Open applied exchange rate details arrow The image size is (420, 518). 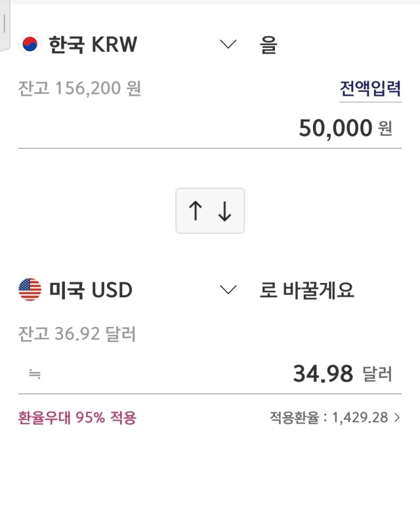point(397,418)
